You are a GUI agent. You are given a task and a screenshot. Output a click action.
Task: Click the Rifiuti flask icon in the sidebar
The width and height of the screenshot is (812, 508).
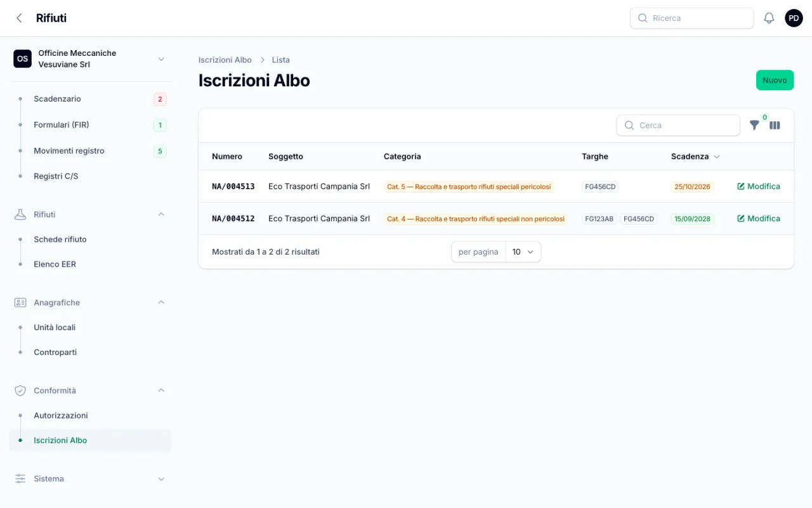[20, 215]
